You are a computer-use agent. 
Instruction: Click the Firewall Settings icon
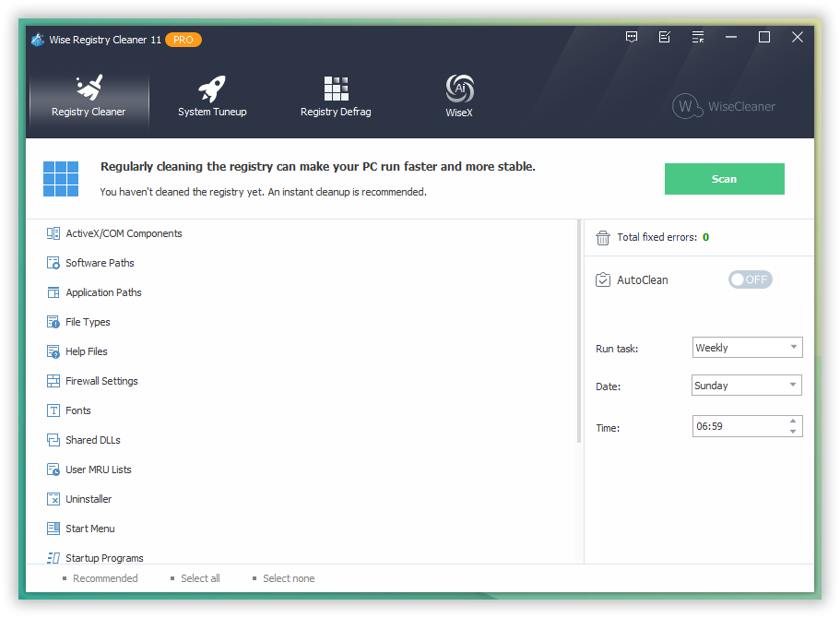53,381
